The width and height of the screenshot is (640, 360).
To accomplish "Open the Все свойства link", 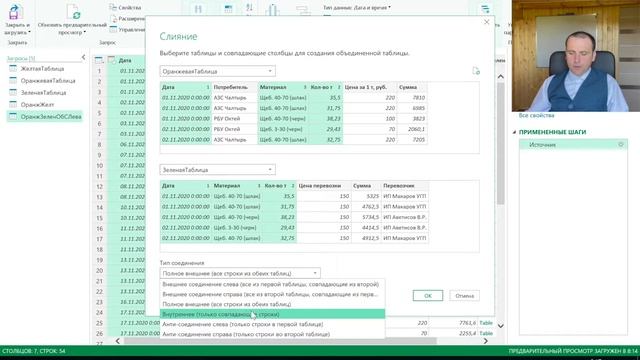I will click(536, 116).
